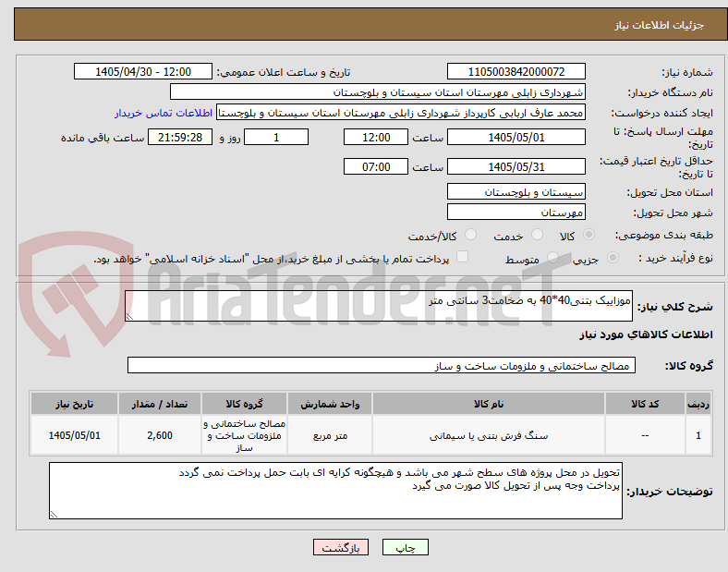Click the need number field 1105003842000072
The height and width of the screenshot is (572, 728).
[x=516, y=71]
